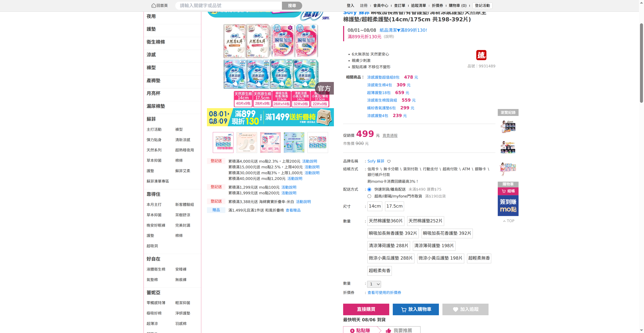Click 活動說明 for 累積滿4,000元 promotion

click(309, 161)
